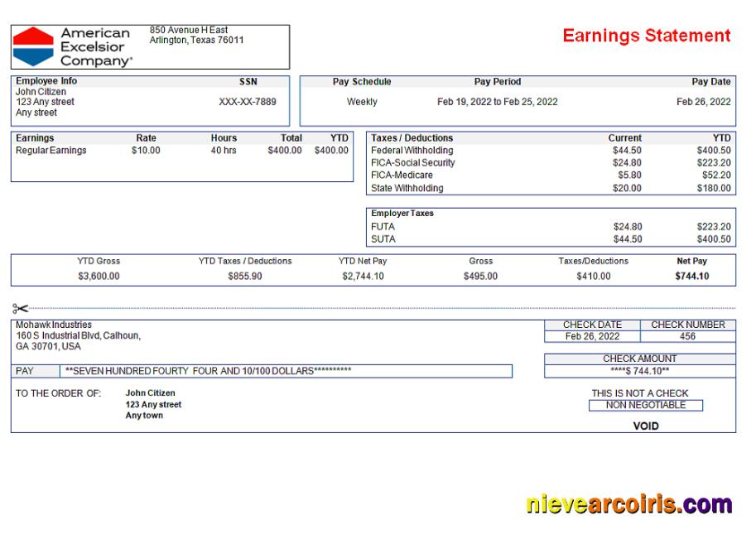The height and width of the screenshot is (544, 756).
Task: Click the Regular Earnings row label
Action: 51,151
